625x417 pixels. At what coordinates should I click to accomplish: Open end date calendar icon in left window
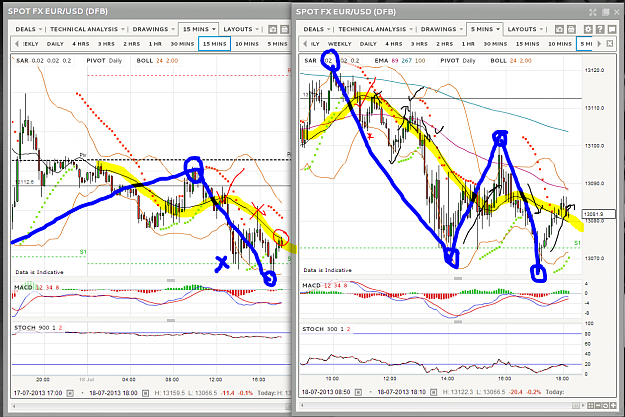coord(145,393)
